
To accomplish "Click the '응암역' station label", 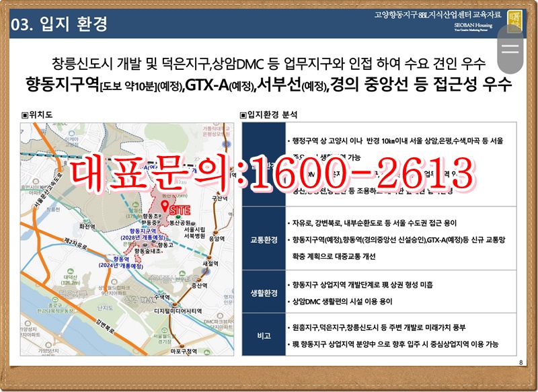I will coord(217,238).
